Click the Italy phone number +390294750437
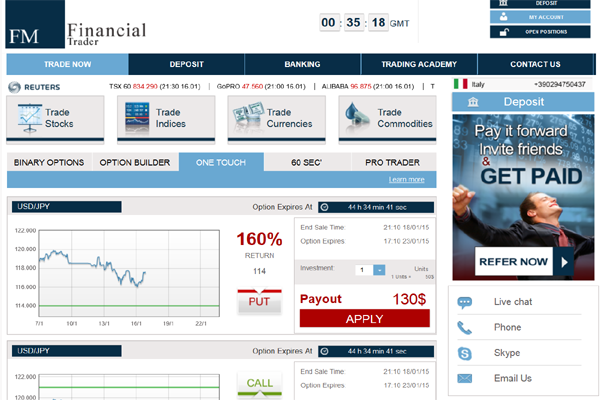The height and width of the screenshot is (400, 600). 559,84
